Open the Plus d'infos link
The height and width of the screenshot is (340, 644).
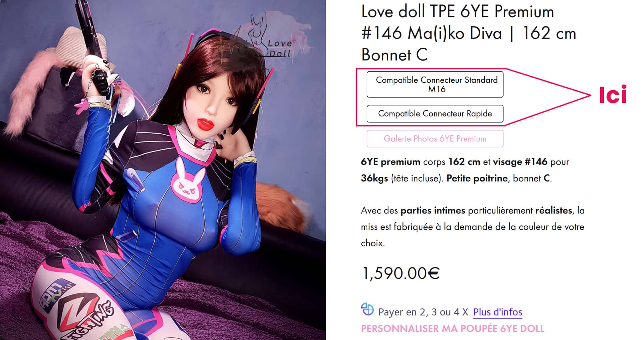pyautogui.click(x=497, y=312)
